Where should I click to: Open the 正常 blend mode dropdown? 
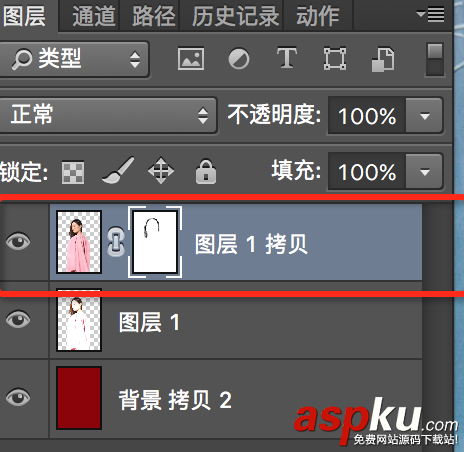pos(108,115)
